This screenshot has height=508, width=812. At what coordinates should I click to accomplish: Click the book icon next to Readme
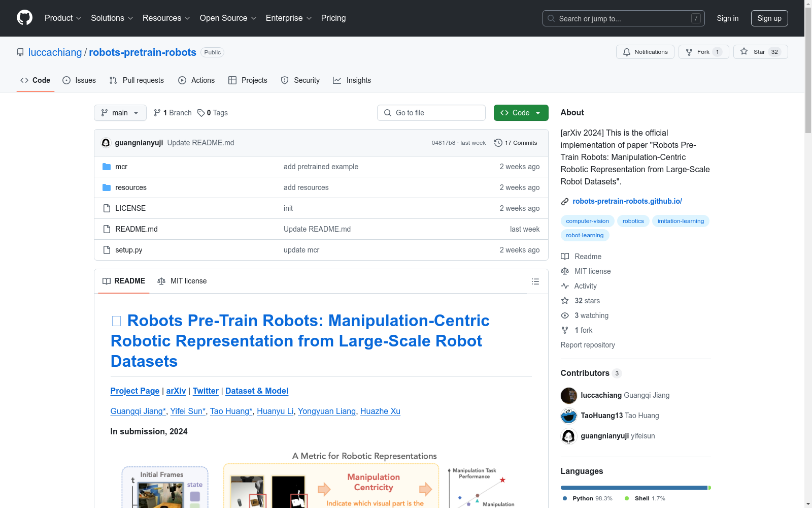[565, 257]
